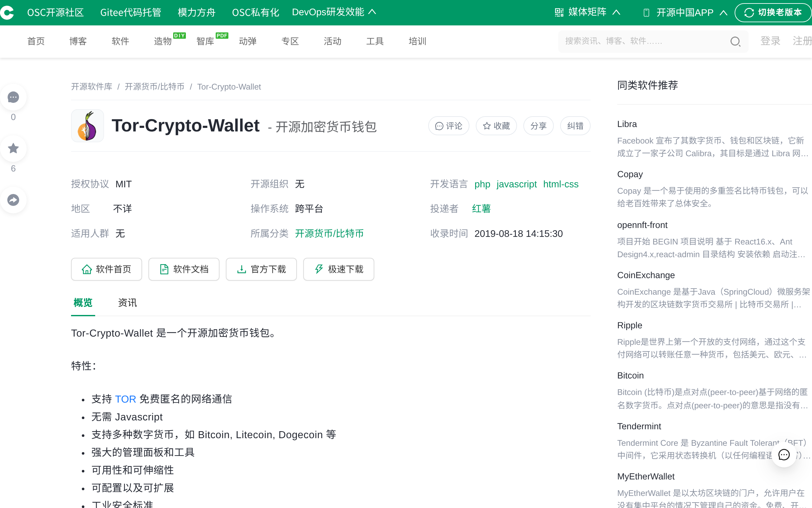
Task: Open submitter 红薯 profile link
Action: (x=481, y=209)
